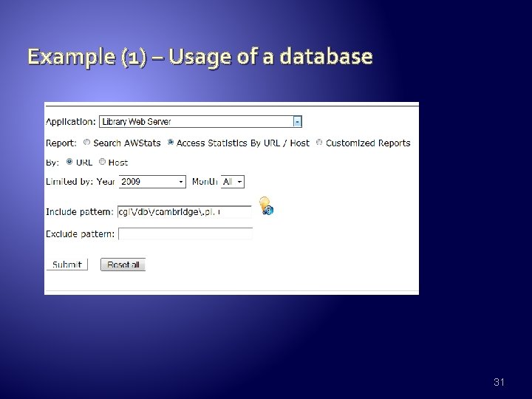532x399 pixels.
Task: Focus the empty Exclude pattern field
Action: tap(185, 233)
